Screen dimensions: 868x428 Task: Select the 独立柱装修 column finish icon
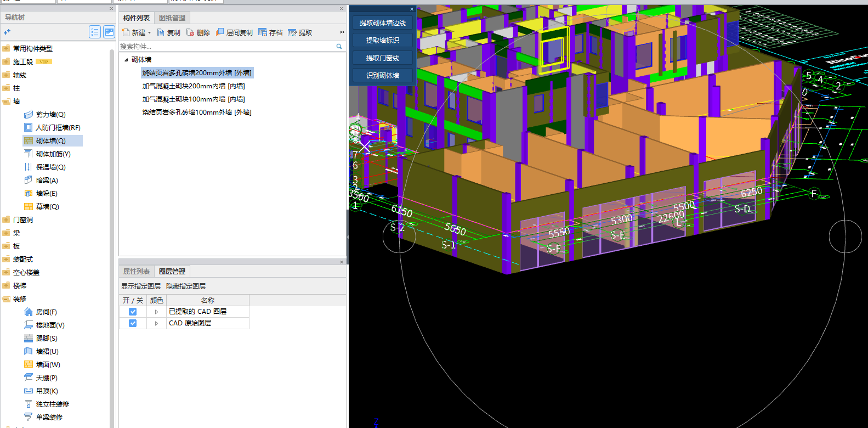click(29, 404)
